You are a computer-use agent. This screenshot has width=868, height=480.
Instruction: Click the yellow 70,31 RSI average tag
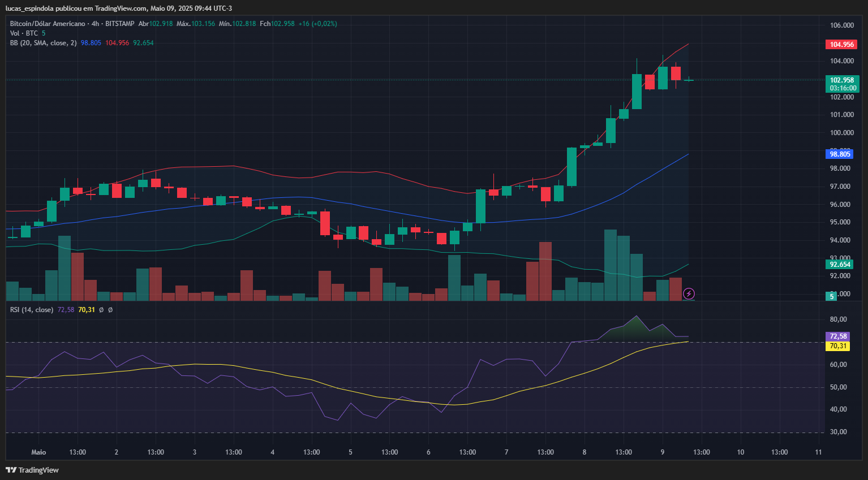point(838,346)
